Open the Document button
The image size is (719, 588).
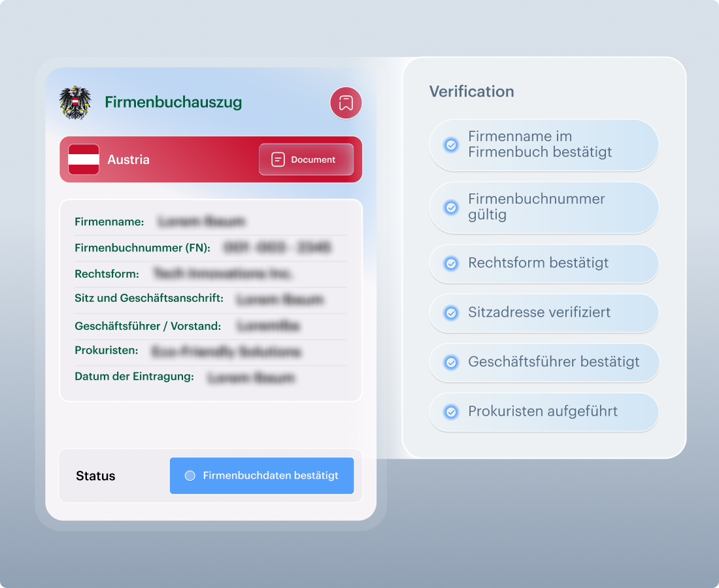pyautogui.click(x=306, y=159)
